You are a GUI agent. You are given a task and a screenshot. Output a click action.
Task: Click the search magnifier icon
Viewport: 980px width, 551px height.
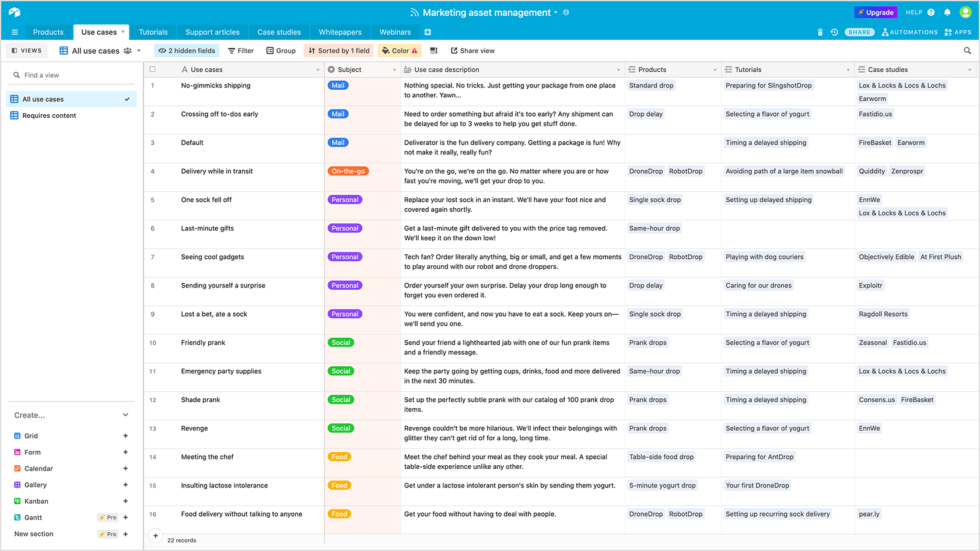[x=967, y=51]
